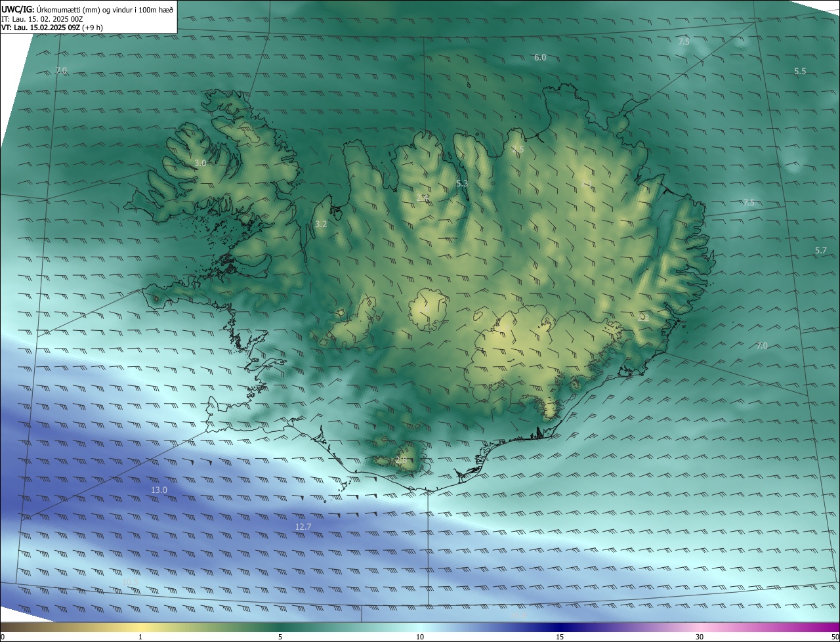Click the 2.8 value near the south coast
Viewport: 840px width, 642px height.
401,460
